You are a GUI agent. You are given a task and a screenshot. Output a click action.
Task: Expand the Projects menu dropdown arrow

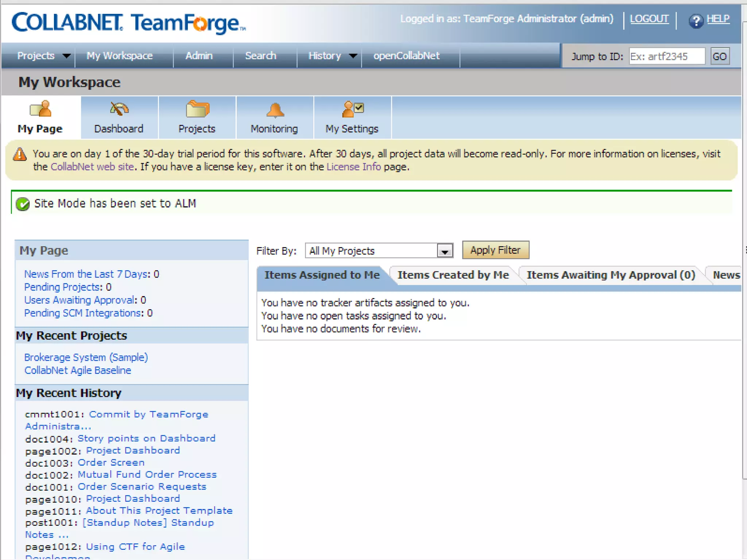click(66, 56)
